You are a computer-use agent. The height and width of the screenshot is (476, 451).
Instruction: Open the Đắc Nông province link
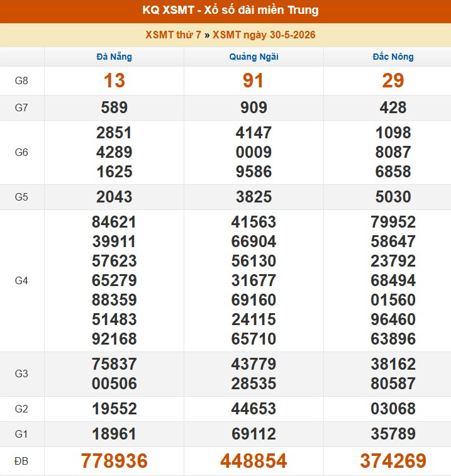coord(393,57)
